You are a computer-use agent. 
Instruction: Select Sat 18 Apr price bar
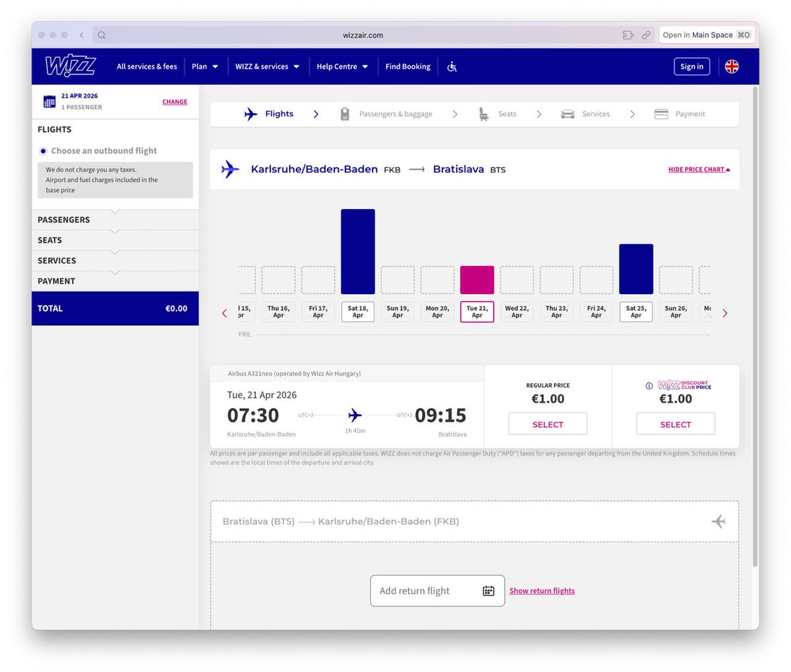358,251
